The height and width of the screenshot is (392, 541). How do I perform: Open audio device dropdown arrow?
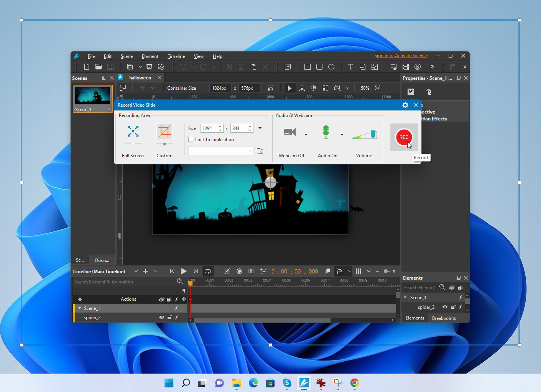pyautogui.click(x=342, y=135)
